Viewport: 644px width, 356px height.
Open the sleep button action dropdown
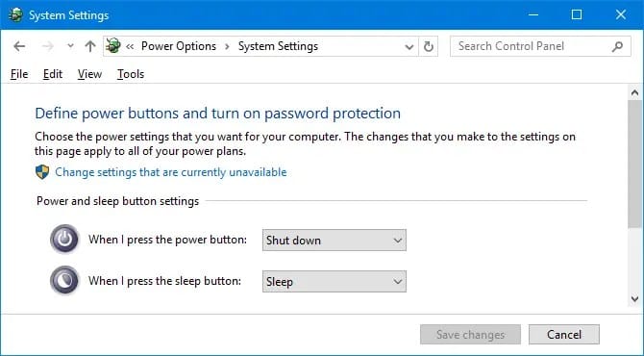coord(334,282)
